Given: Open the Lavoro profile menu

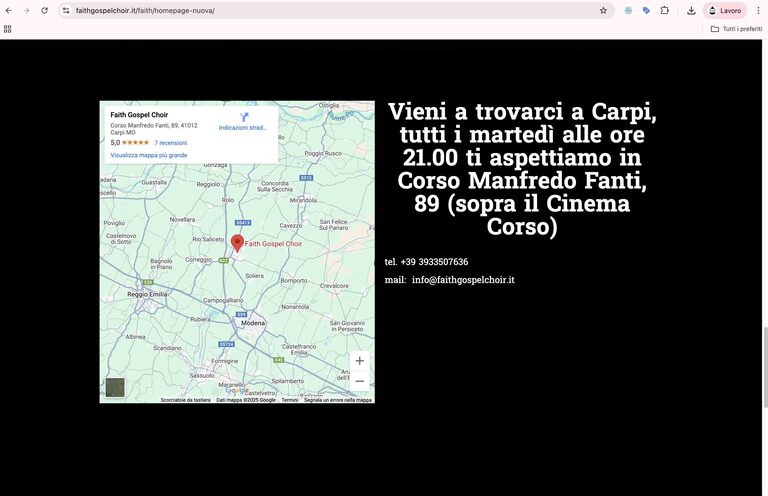Looking at the screenshot, I should coord(725,10).
